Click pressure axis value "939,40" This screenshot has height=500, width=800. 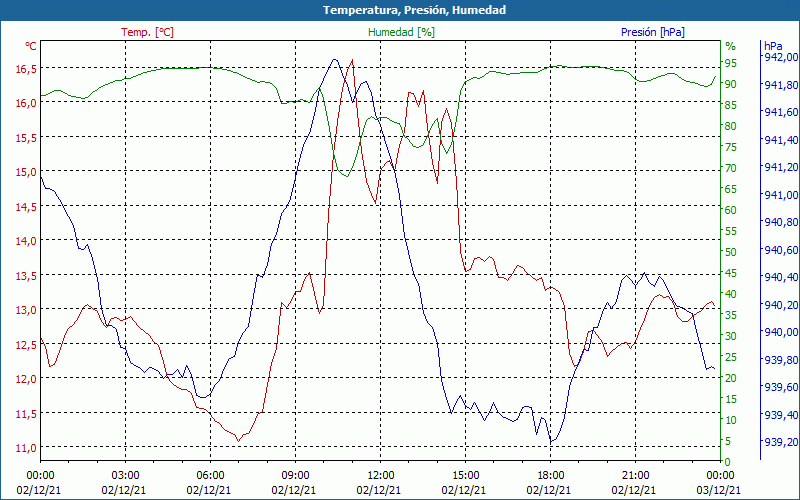[x=781, y=414]
